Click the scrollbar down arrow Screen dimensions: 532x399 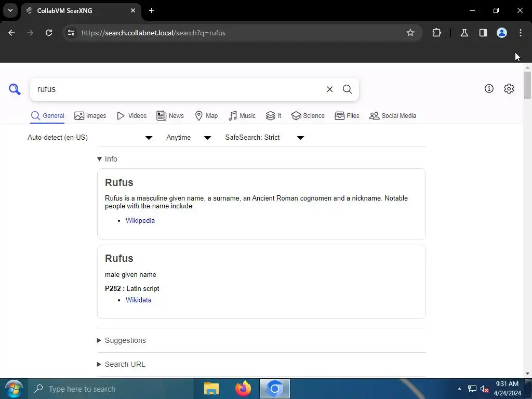527,374
